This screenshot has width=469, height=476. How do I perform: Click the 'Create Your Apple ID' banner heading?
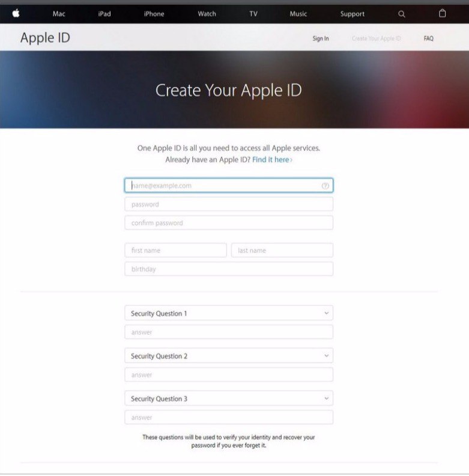pyautogui.click(x=228, y=91)
